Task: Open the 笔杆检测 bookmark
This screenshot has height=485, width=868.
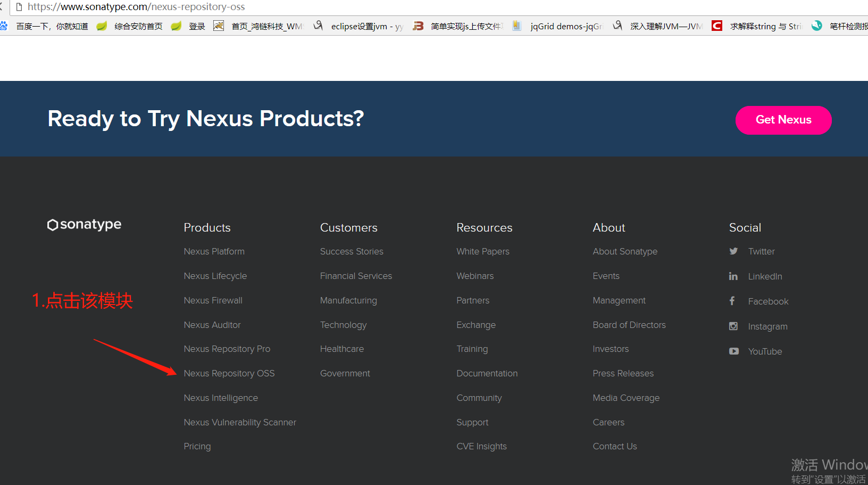Action: pyautogui.click(x=840, y=26)
